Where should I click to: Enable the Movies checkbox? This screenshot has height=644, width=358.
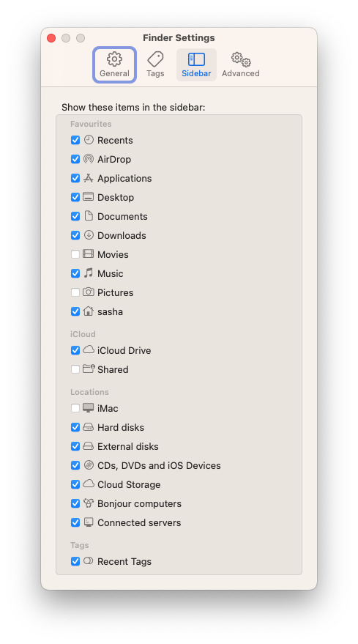75,254
